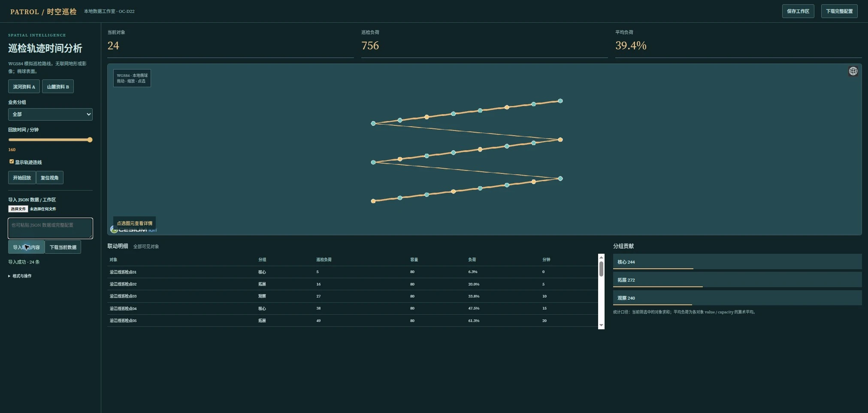The height and width of the screenshot is (413, 868).
Task: Click the 导入粘贴内容 button
Action: pyautogui.click(x=26, y=247)
